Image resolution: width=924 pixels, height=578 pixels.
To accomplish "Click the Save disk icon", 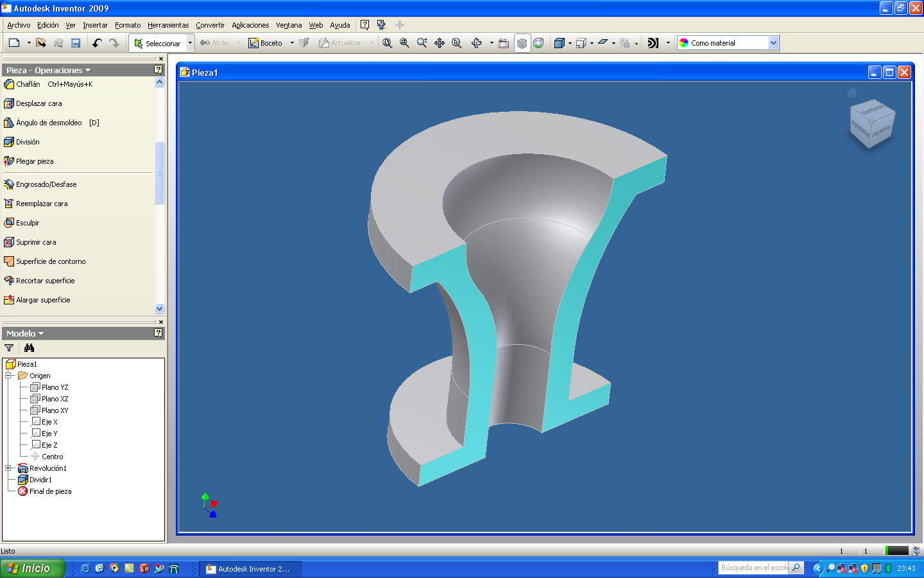I will [76, 43].
